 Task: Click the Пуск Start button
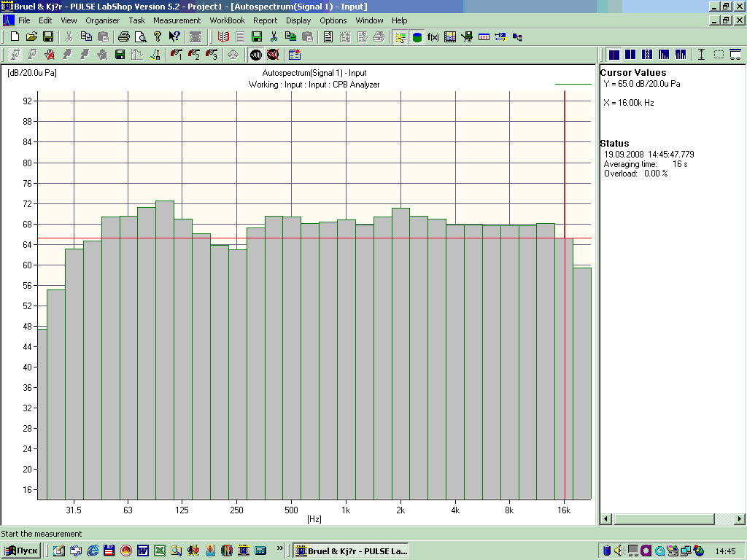(x=21, y=551)
